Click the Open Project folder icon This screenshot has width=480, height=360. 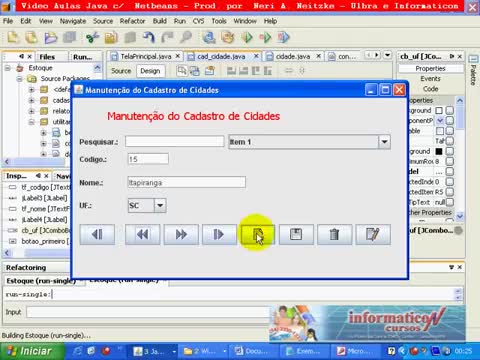pos(51,37)
